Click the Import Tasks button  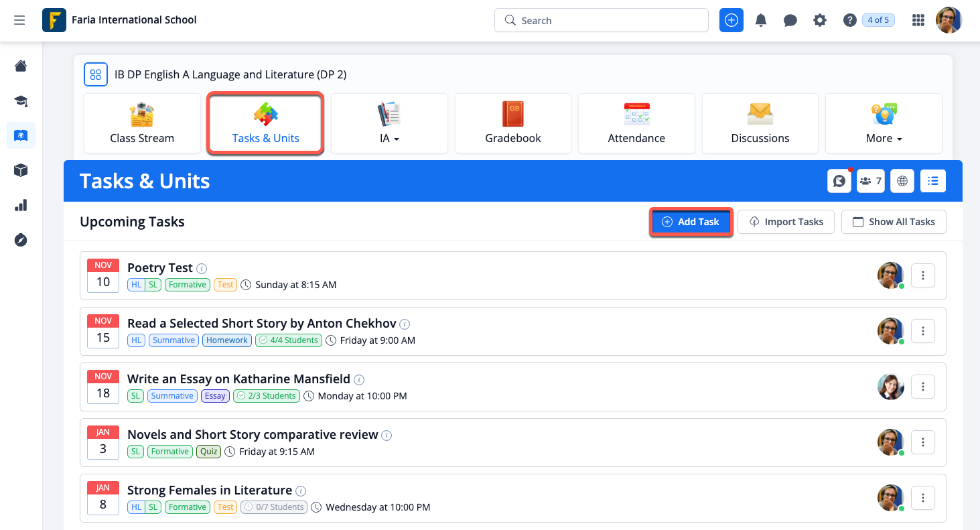(x=786, y=222)
